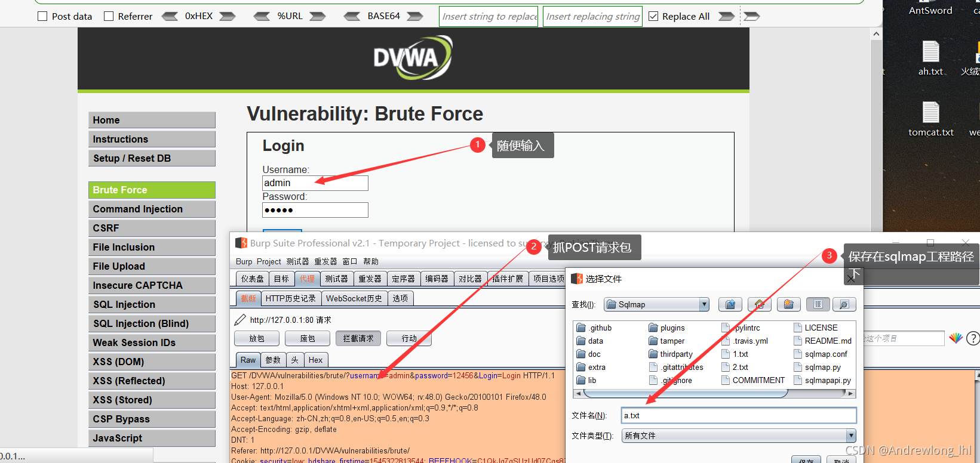Click the 放包 forward button

click(x=257, y=338)
